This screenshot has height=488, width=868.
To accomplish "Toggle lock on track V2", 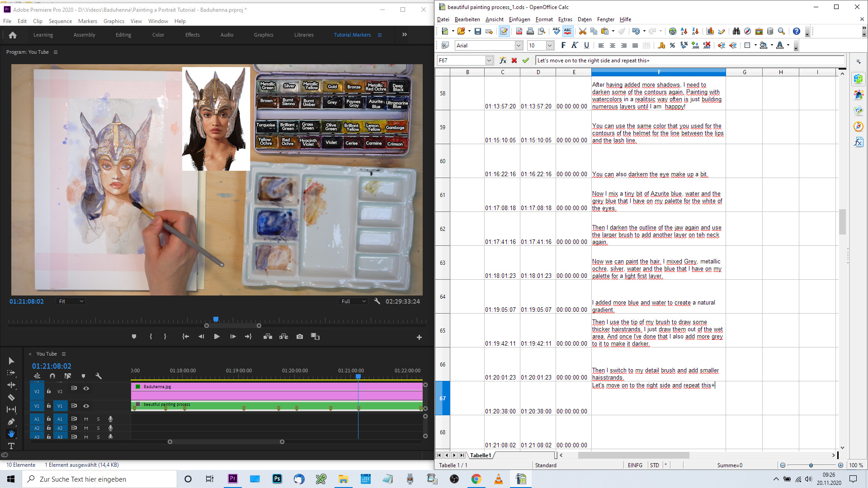I will point(49,391).
